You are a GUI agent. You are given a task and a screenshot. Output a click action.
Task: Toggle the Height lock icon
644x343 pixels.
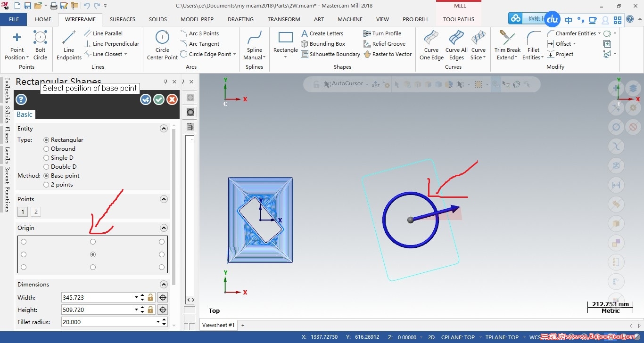point(150,310)
